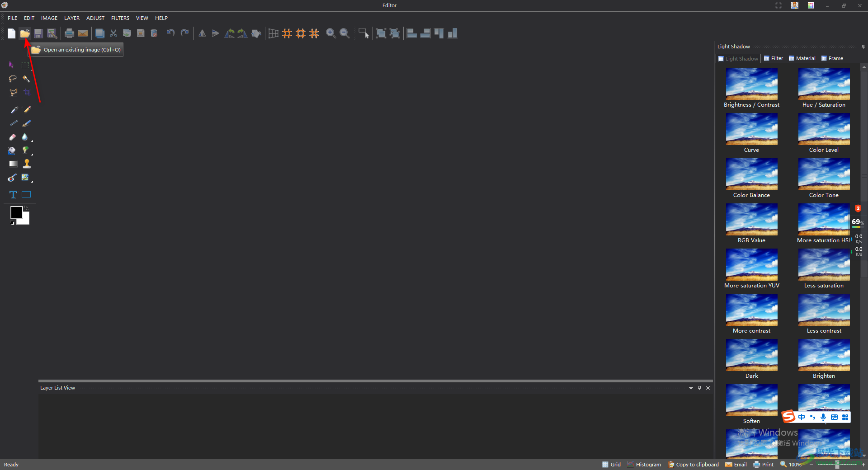Toggle Histogram in the status bar

644,465
